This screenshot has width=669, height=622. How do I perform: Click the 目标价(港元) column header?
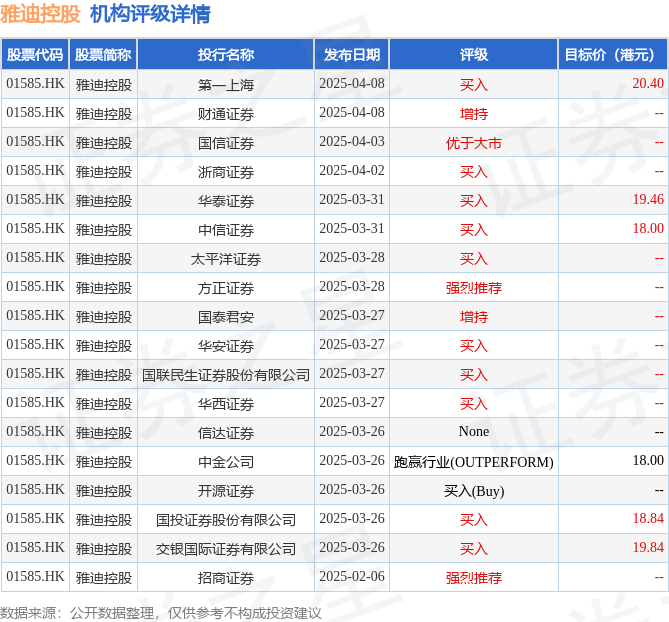pos(613,55)
